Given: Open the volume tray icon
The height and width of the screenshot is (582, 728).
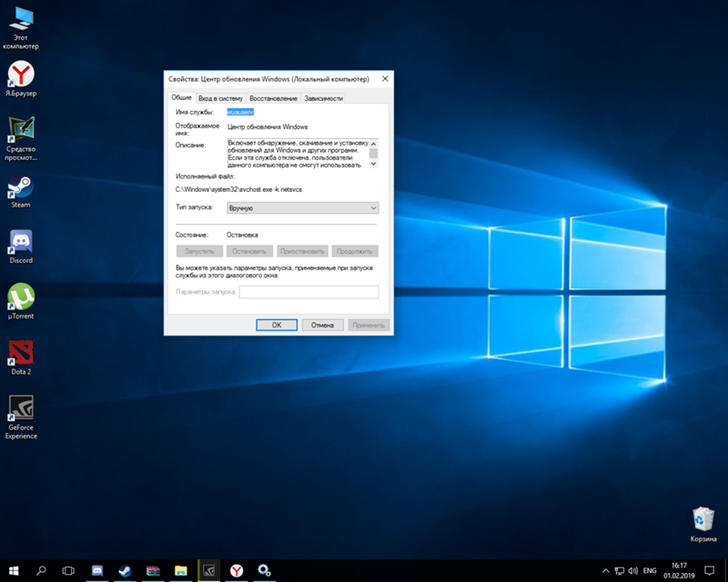Looking at the screenshot, I should (632, 571).
